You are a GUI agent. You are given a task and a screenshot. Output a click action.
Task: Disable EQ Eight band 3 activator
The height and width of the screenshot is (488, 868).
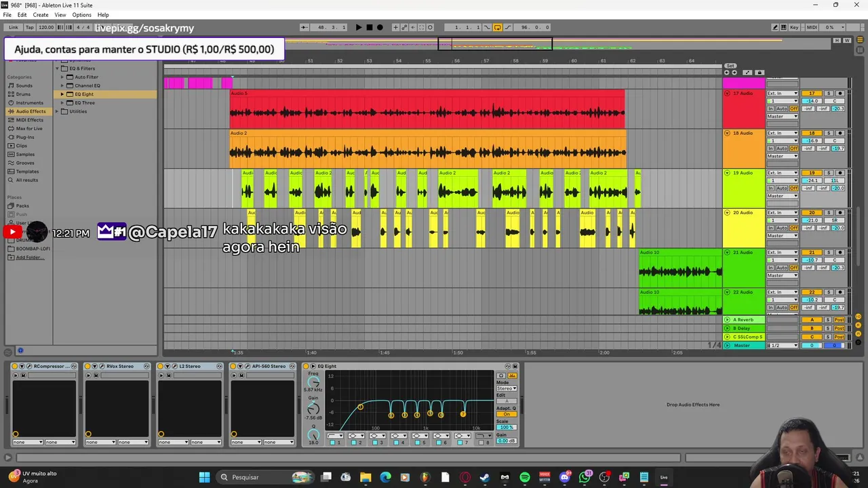tap(374, 443)
